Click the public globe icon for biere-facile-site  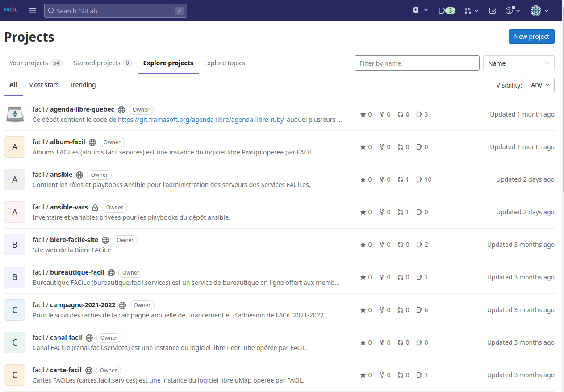click(x=105, y=240)
